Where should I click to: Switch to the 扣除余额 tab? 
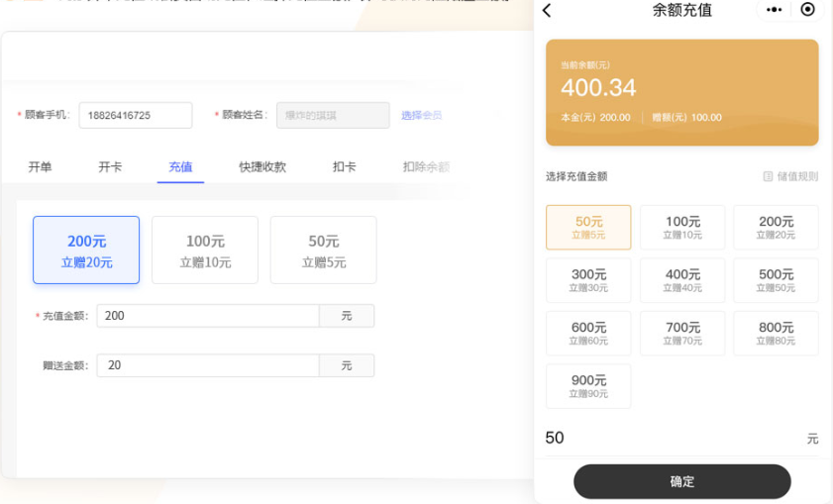click(426, 166)
